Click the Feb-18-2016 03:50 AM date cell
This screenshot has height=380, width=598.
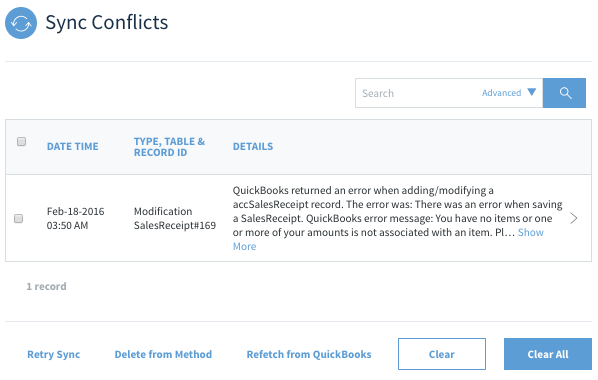click(75, 218)
